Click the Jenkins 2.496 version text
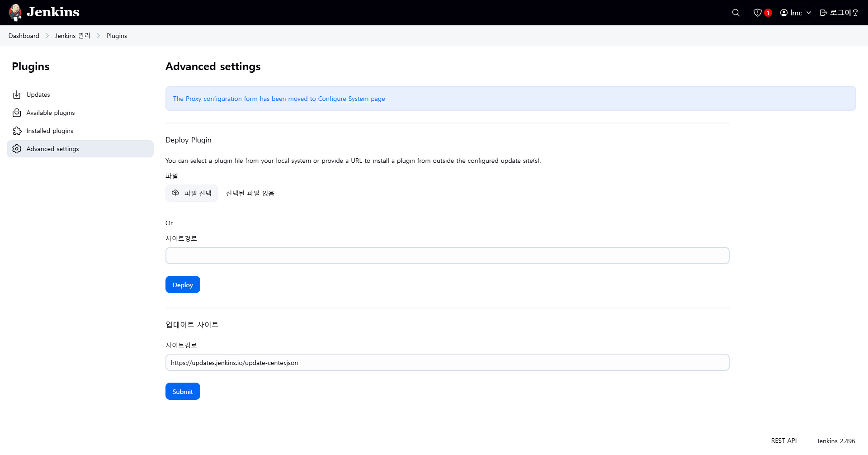Screen dimensions: 868x455 coord(836,441)
